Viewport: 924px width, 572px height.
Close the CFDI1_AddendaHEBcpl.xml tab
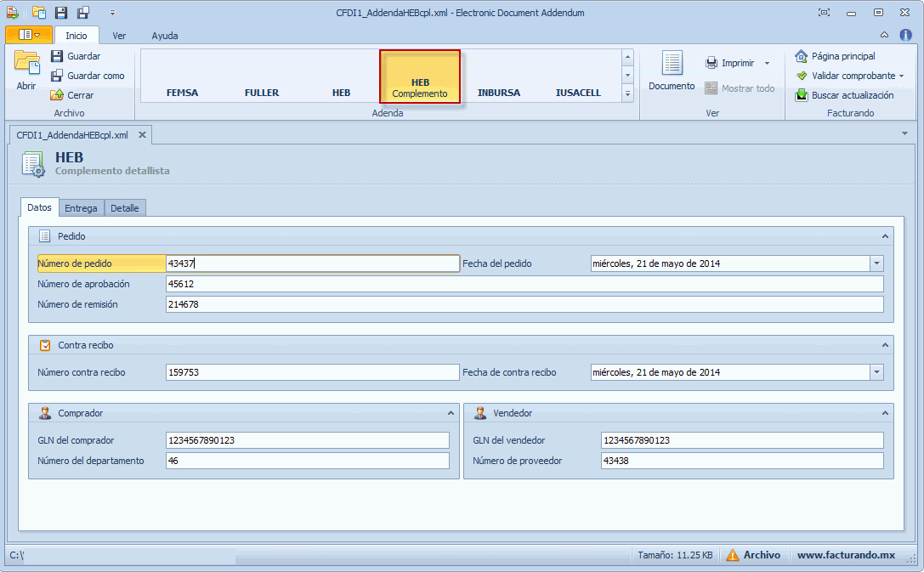(142, 135)
